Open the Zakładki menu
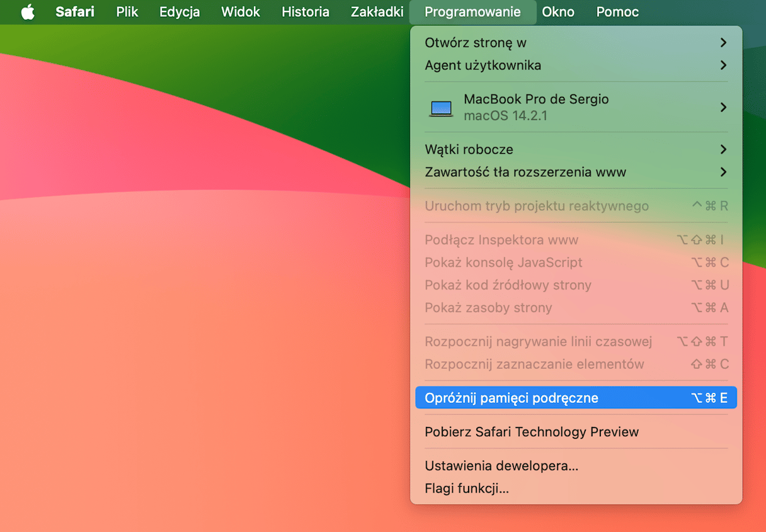This screenshot has height=532, width=766. point(377,12)
